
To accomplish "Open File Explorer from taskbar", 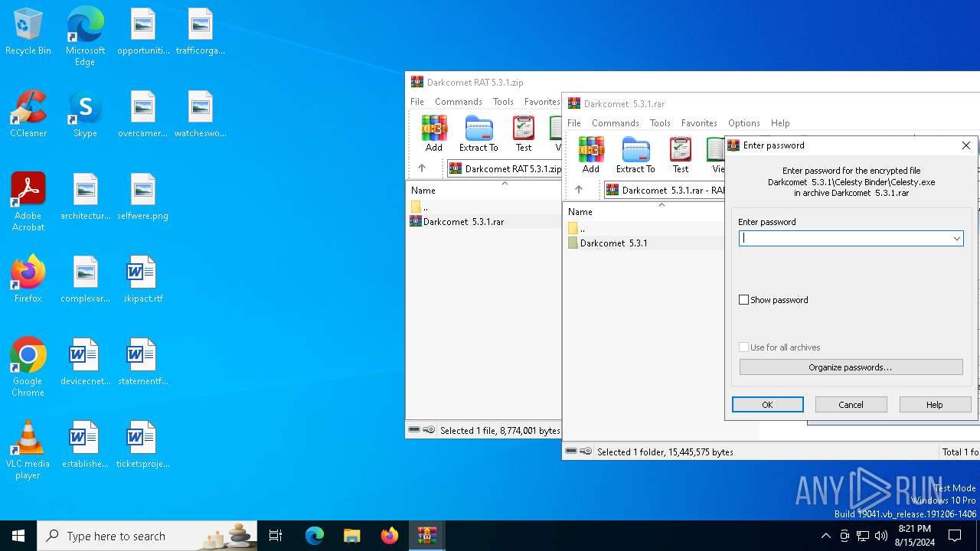I will tap(351, 536).
